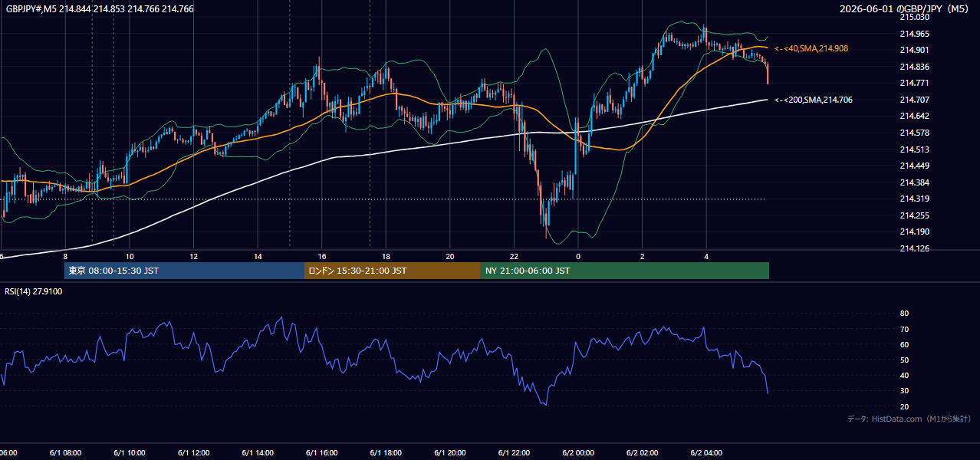The width and height of the screenshot is (980, 460).
Task: Click the 50 level on RSI scale
Action: pyautogui.click(x=904, y=360)
